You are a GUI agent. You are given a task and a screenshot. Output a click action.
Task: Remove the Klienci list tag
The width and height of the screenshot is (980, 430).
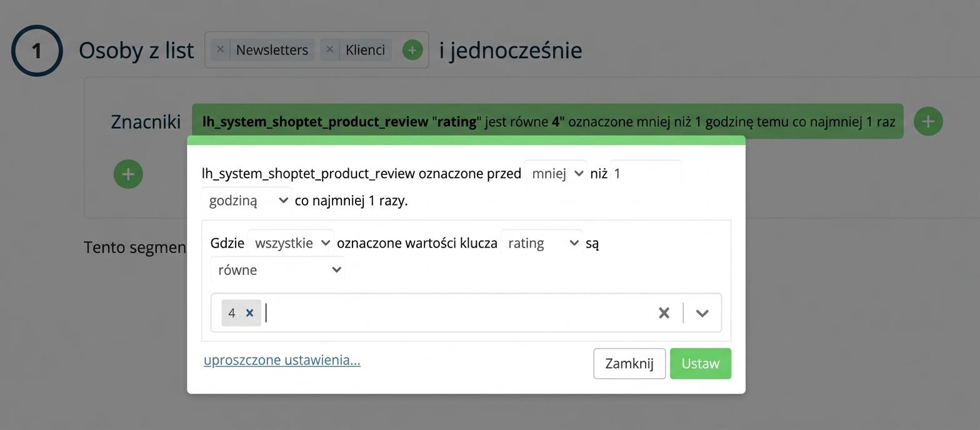[329, 50]
